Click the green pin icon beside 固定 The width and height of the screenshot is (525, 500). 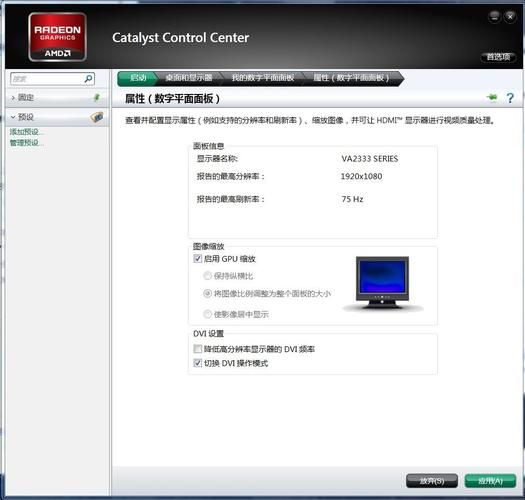point(97,97)
